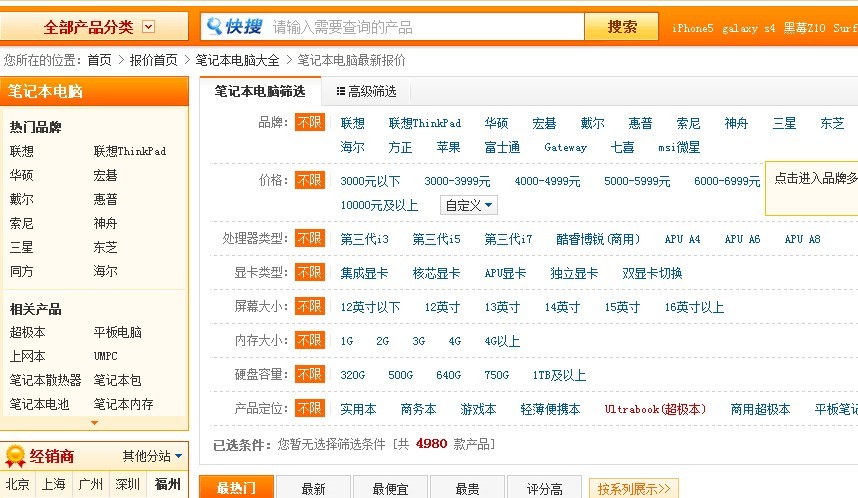
Task: Select 第三代i5 processor type
Action: [436, 239]
